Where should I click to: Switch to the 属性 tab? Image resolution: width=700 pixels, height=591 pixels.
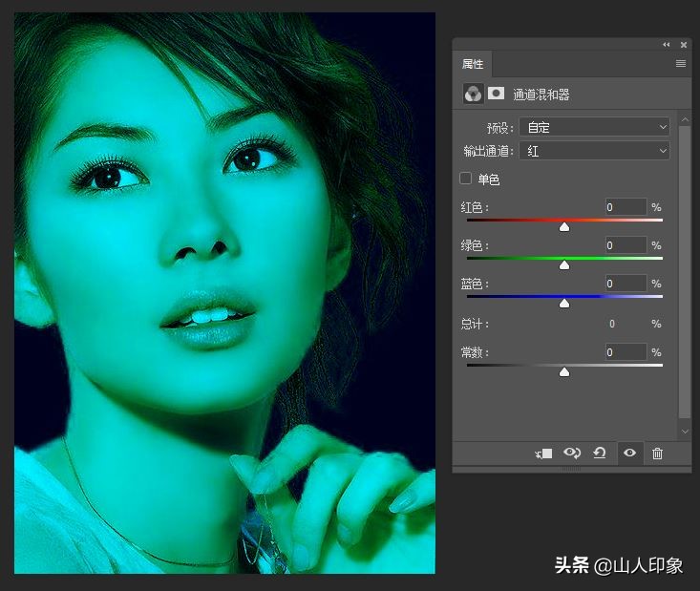click(x=473, y=64)
